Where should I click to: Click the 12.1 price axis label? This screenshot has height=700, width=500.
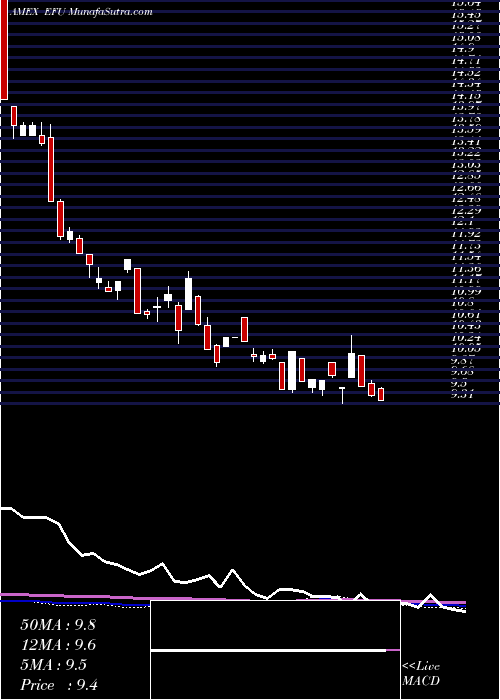pos(462,222)
